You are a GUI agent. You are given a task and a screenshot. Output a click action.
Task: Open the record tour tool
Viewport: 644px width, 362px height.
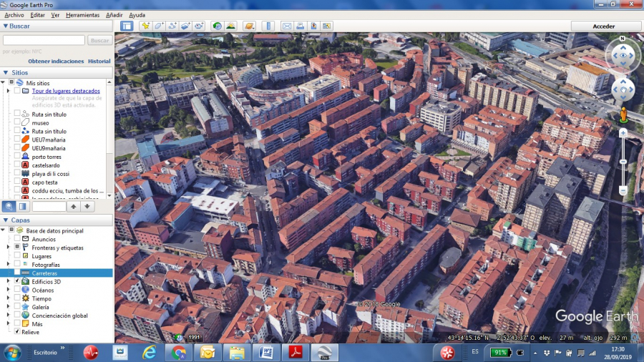[199, 26]
